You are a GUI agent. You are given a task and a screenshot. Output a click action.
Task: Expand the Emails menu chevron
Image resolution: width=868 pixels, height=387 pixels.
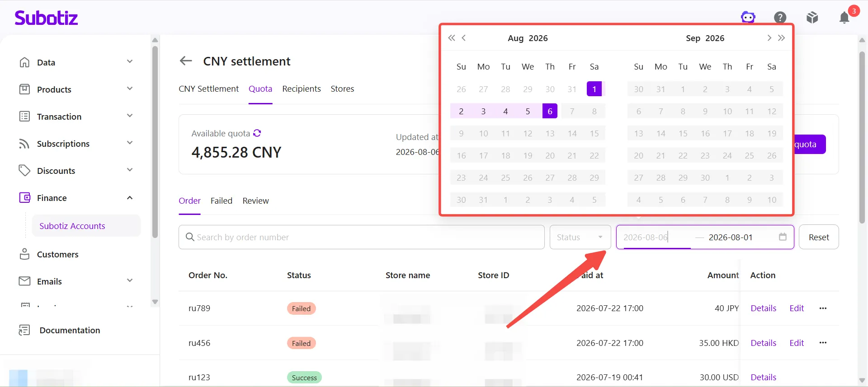pos(130,280)
